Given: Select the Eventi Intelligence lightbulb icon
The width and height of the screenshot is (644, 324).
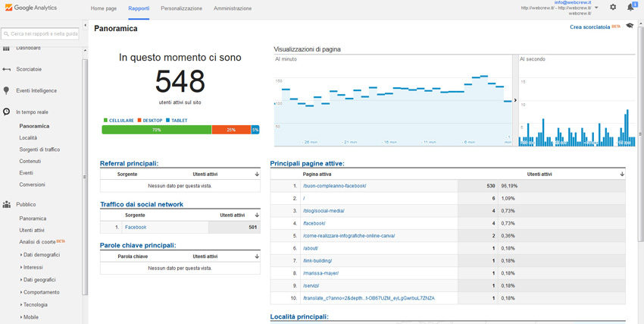Looking at the screenshot, I should tap(6, 90).
